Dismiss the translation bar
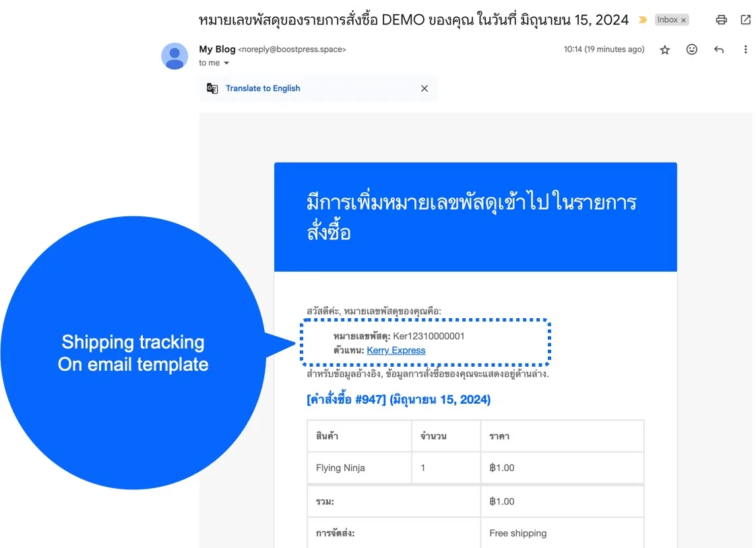 [424, 88]
